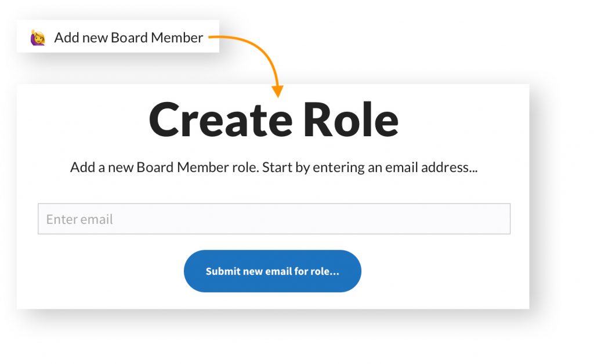The height and width of the screenshot is (364, 594).
Task: Click 'Add a new Board Member role' sentence
Action: 164,168
